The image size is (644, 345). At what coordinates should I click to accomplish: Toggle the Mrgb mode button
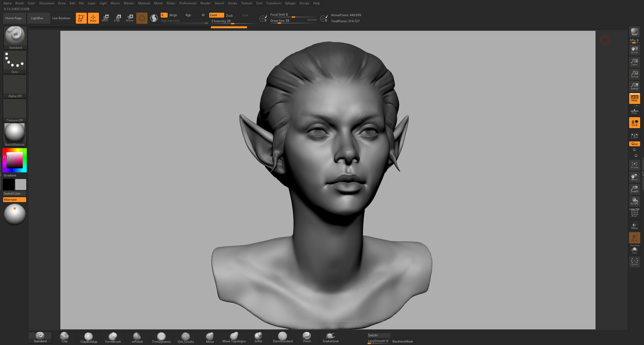click(176, 15)
